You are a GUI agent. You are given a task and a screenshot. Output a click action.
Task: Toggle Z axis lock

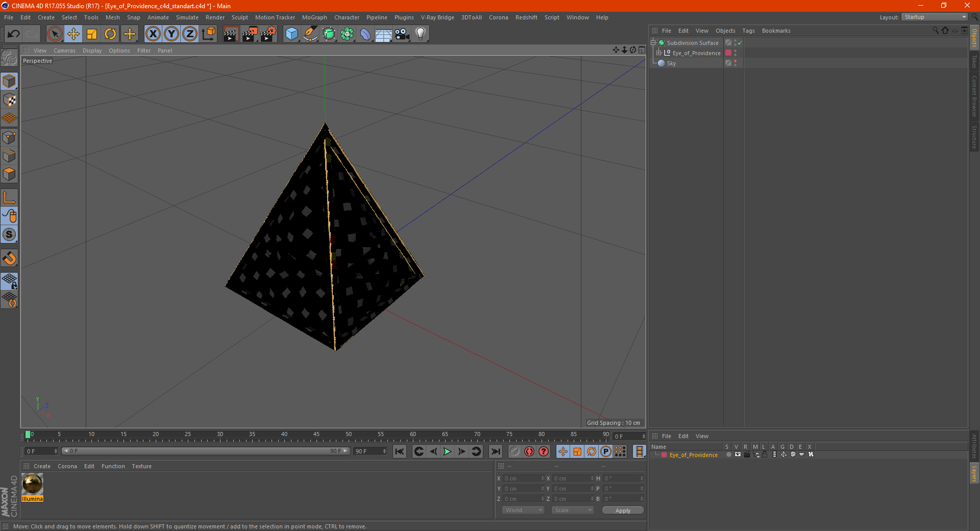(190, 34)
